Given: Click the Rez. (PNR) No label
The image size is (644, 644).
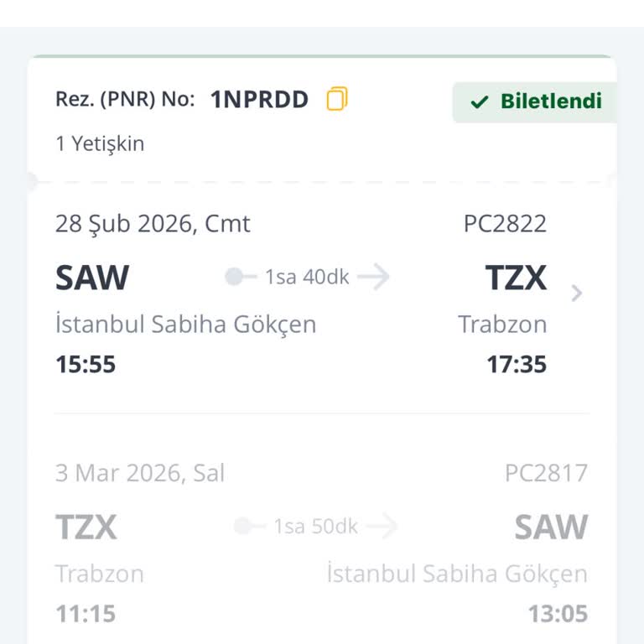Looking at the screenshot, I should coord(125,100).
